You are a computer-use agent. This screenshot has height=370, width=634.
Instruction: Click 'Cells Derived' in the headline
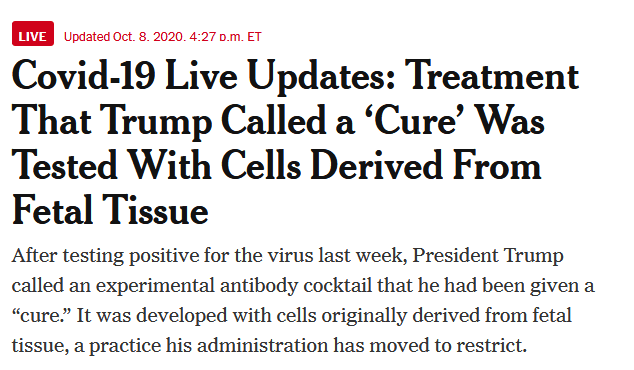coord(331,165)
